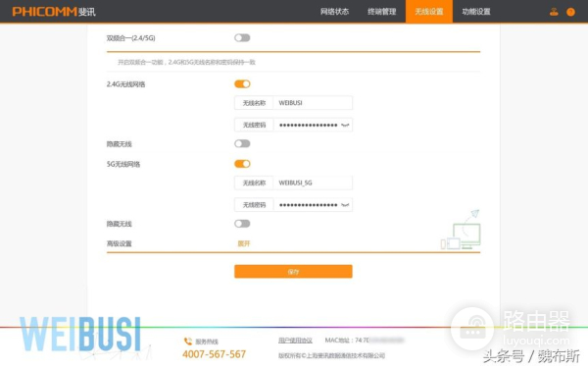
Task: Click the orange 保存 save button
Action: (293, 272)
